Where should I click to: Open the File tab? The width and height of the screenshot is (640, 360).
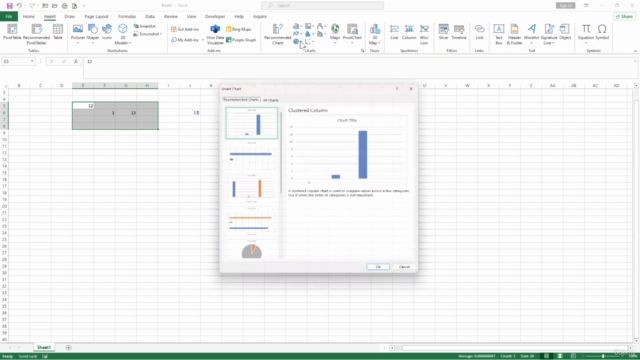tap(9, 16)
